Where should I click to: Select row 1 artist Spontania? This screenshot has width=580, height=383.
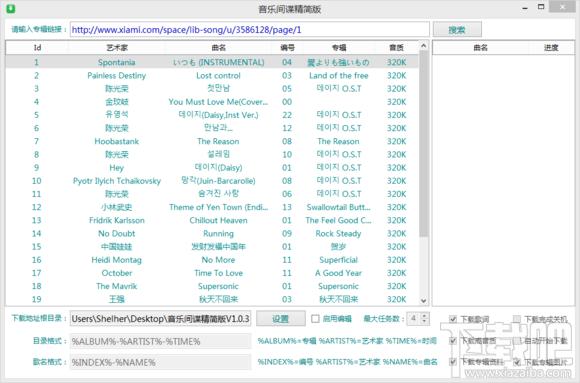coord(117,62)
